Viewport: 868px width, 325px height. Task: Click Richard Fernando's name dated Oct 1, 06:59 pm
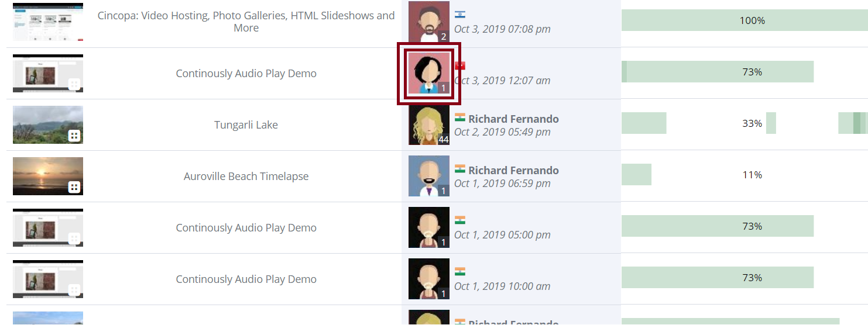513,170
